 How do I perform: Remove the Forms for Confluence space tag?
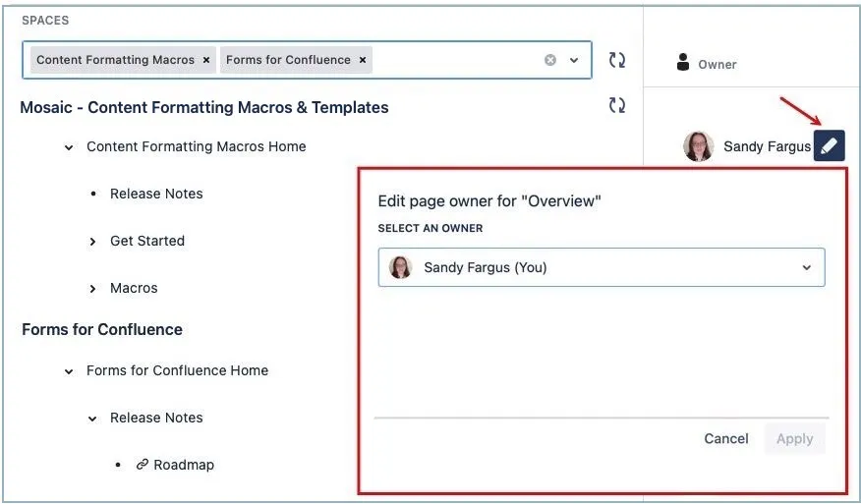coord(363,60)
